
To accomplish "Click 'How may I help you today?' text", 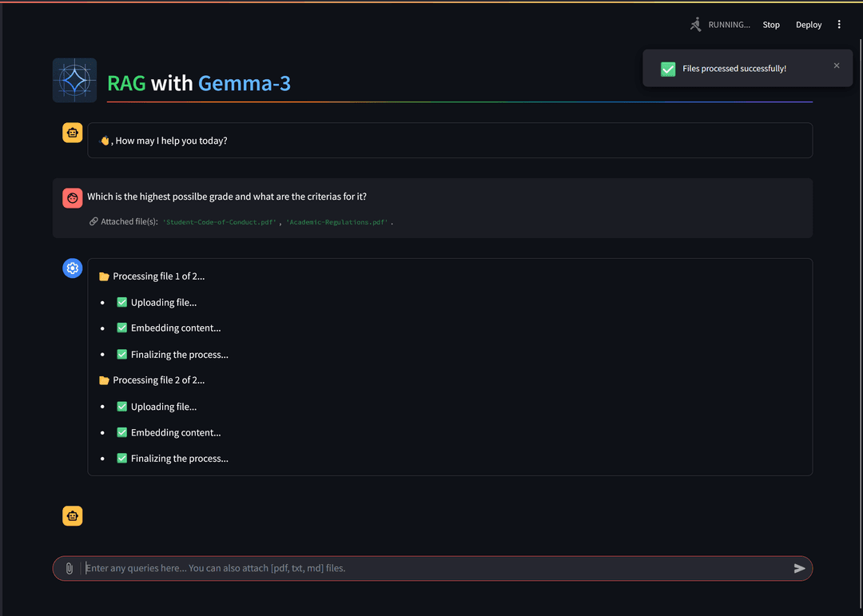I will (171, 141).
